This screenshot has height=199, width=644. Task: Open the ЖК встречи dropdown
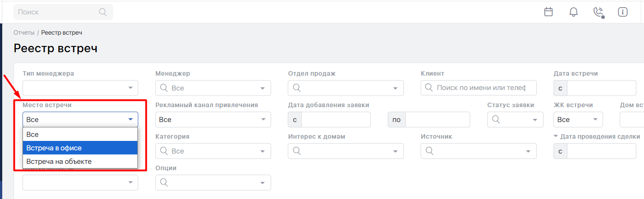click(x=578, y=120)
